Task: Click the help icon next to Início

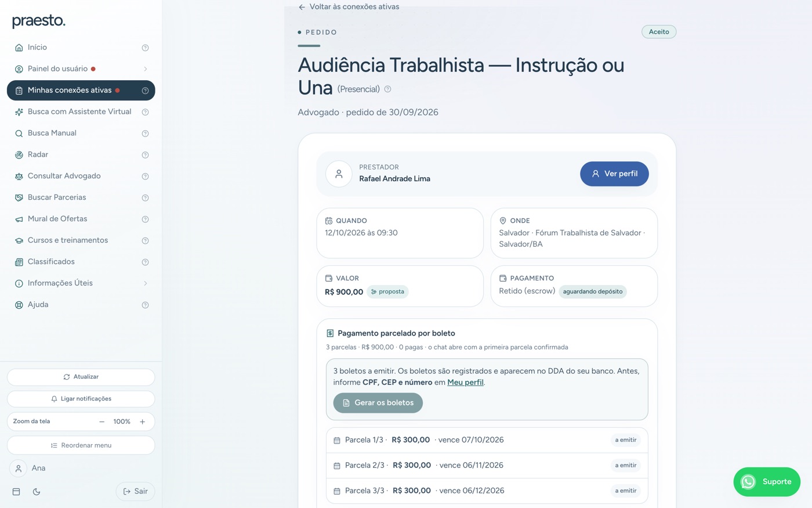Action: 145,48
